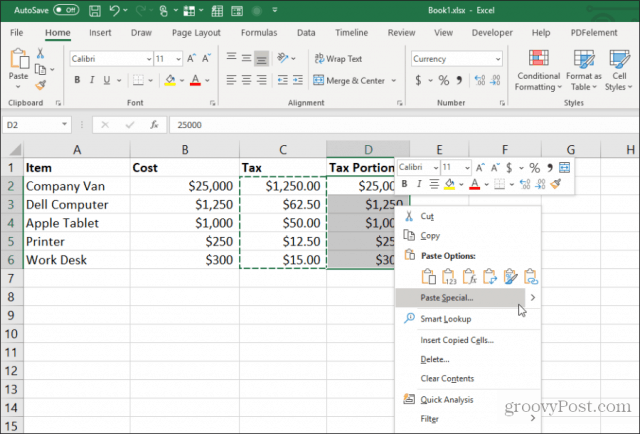Click Format as Table button
640x434 pixels.
tap(584, 70)
